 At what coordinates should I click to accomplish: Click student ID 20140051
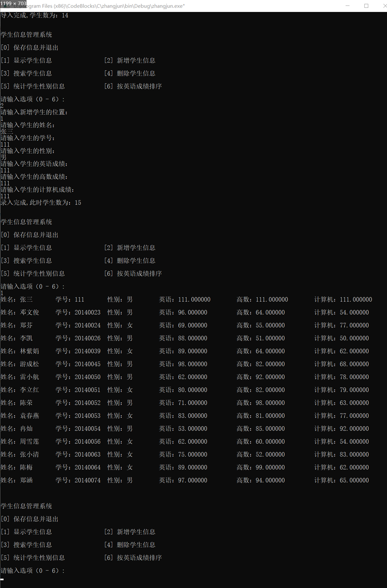point(88,390)
